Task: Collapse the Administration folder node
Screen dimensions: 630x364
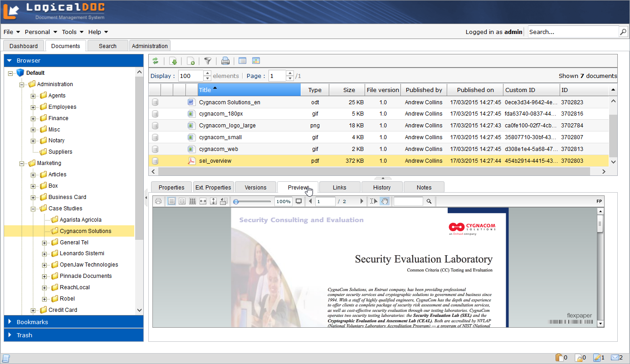Action: click(22, 84)
